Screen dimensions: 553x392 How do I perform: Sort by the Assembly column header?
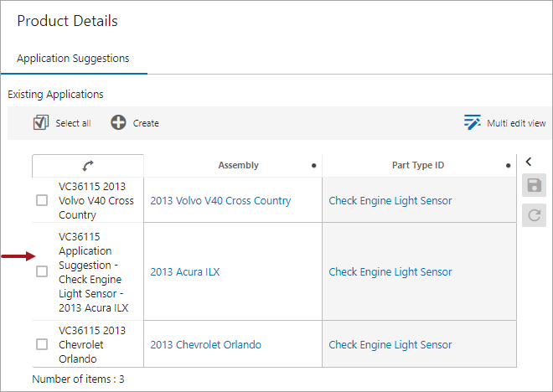click(x=239, y=165)
